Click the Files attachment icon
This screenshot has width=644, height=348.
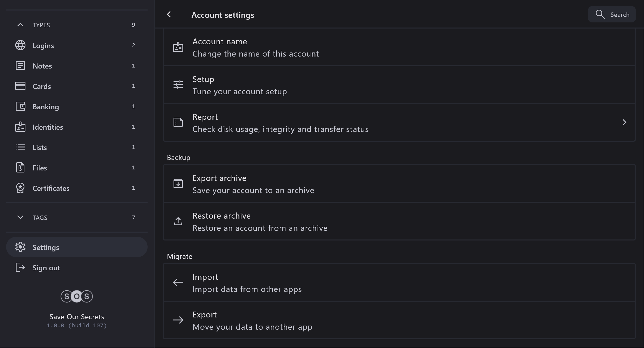coord(20,168)
